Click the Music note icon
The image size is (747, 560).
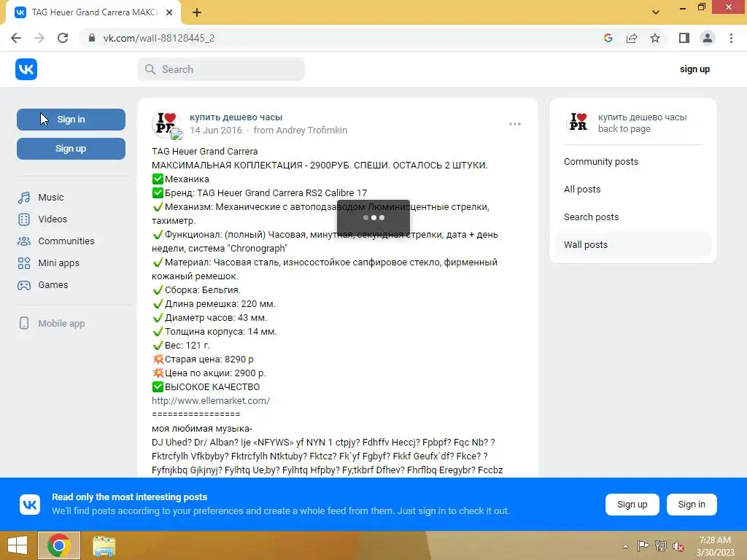pos(24,197)
